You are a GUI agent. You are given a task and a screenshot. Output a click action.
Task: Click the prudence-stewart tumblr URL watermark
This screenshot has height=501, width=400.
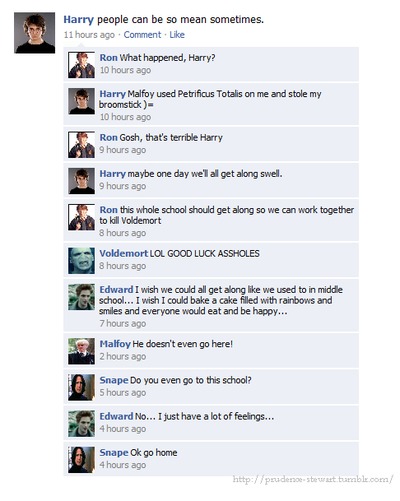(313, 479)
